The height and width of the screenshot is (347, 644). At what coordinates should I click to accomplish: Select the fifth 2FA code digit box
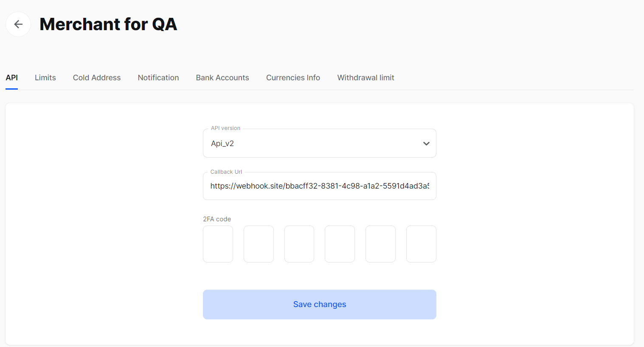coord(380,244)
